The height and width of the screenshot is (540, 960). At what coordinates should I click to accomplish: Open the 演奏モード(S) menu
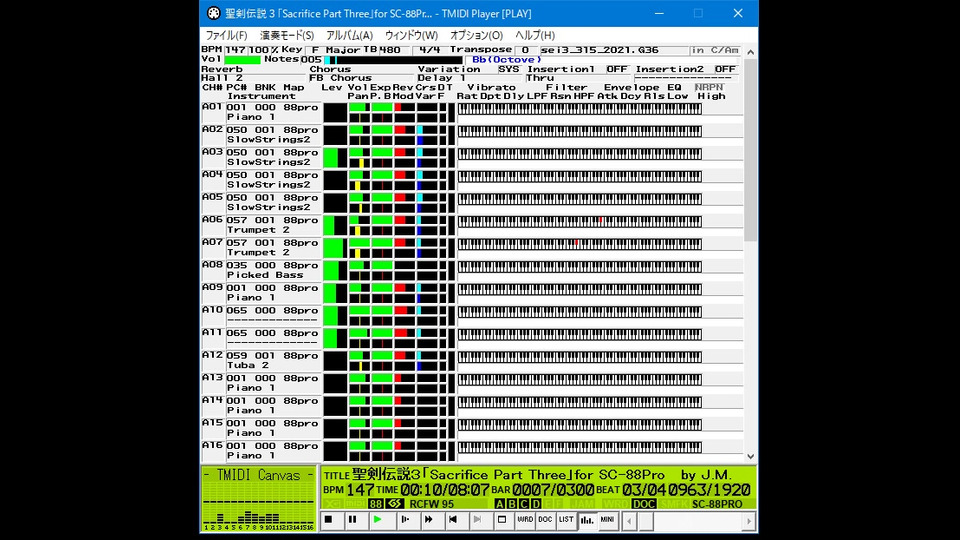[x=287, y=36]
